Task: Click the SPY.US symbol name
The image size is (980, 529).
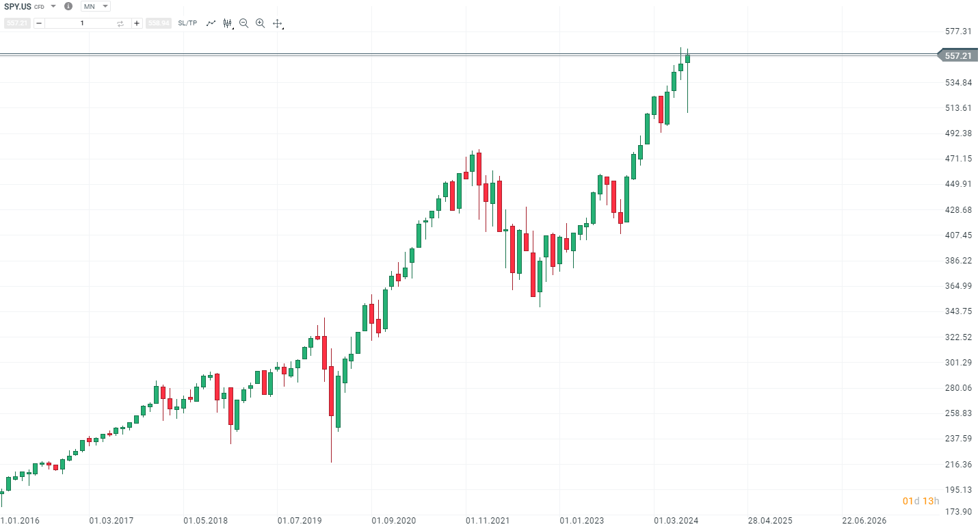Action: click(x=17, y=6)
